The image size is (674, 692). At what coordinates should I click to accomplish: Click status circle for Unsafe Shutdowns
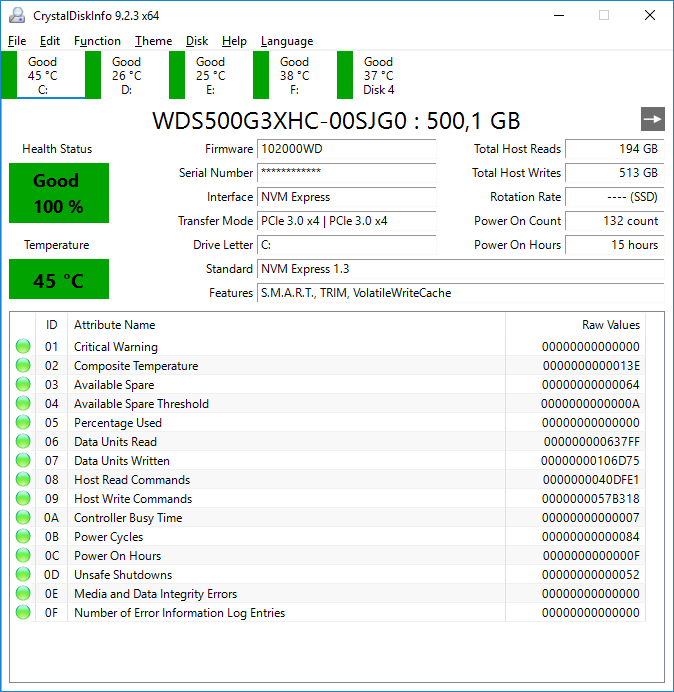[x=23, y=574]
